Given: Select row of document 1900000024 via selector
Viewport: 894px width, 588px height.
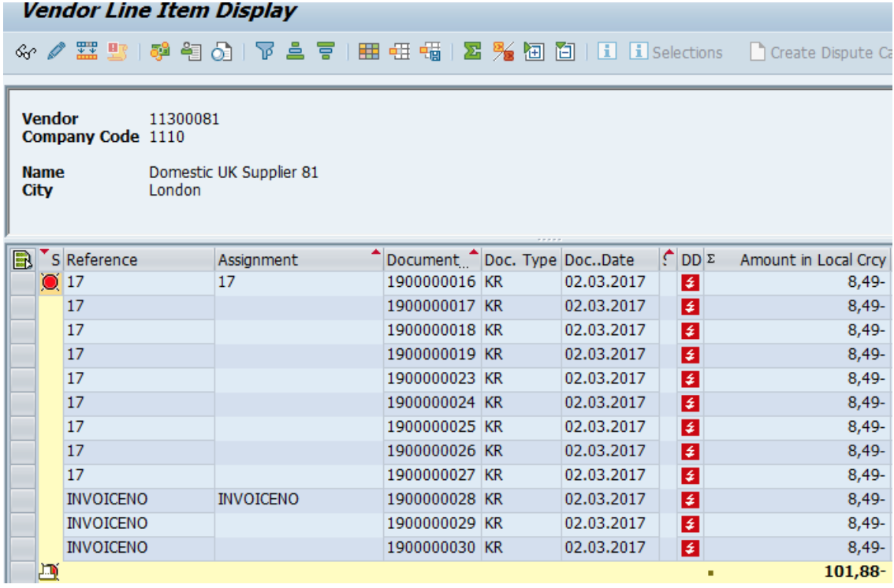Looking at the screenshot, I should [x=23, y=404].
